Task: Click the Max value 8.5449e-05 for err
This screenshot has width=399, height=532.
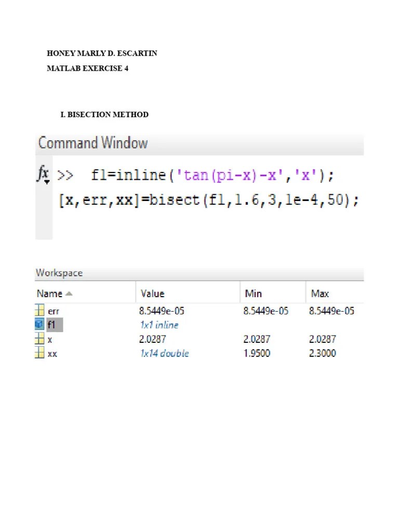Action: tap(331, 311)
